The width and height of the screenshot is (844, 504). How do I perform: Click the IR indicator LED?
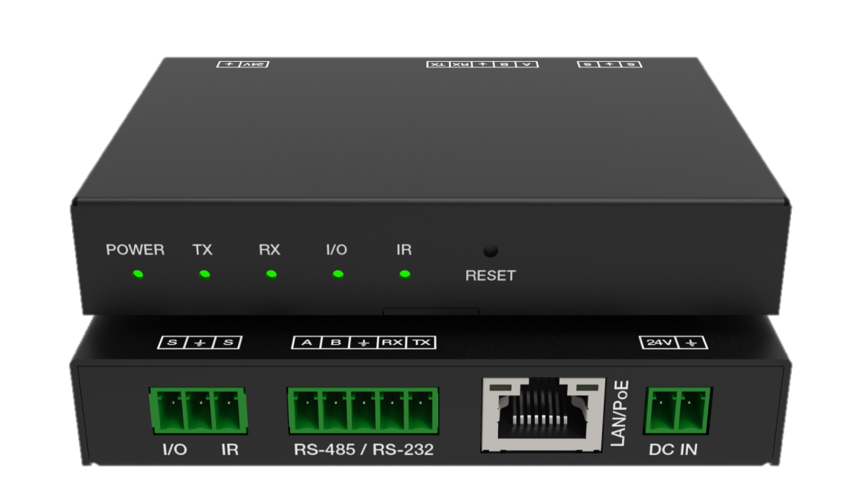pos(403,274)
